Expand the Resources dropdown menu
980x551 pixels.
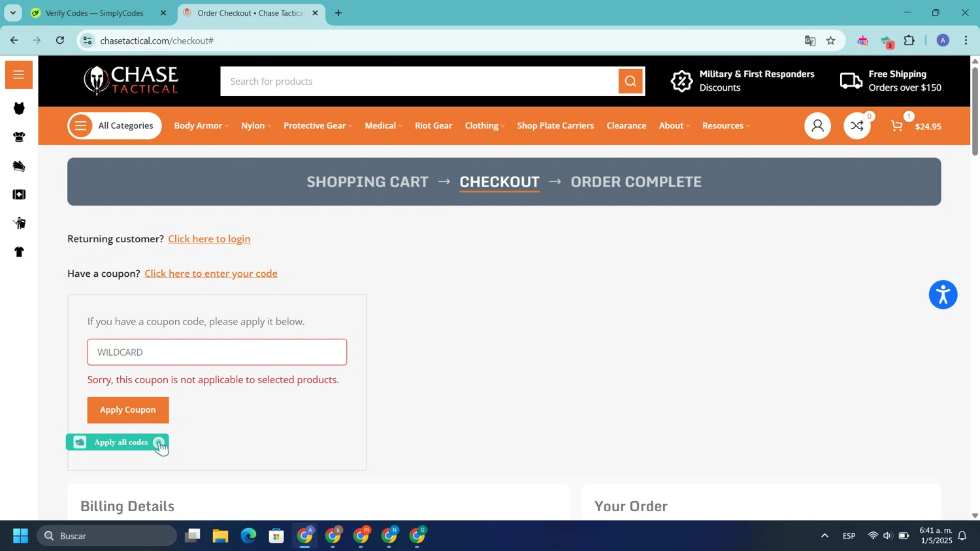[726, 126]
